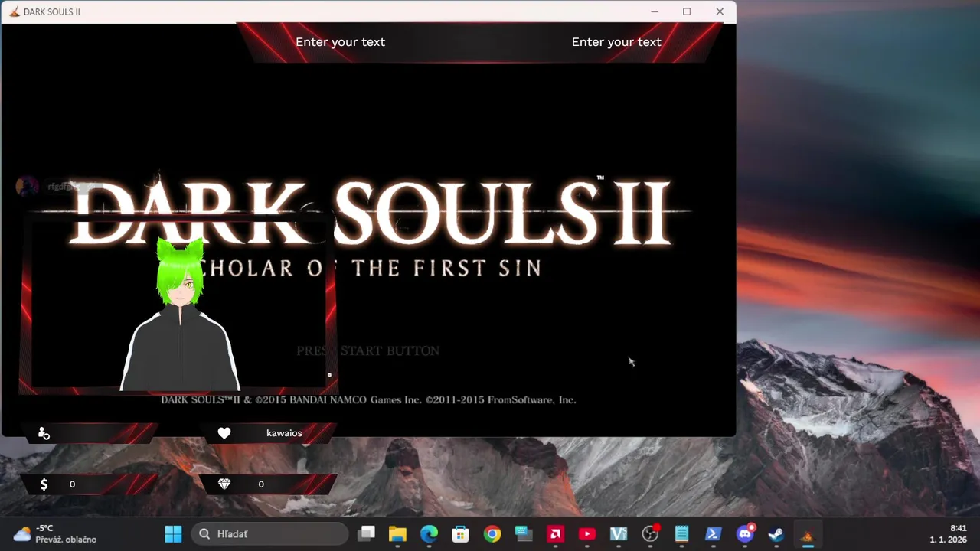Viewport: 980px width, 551px height.
Task: Click the Bandai Namco copyright text
Action: (368, 399)
